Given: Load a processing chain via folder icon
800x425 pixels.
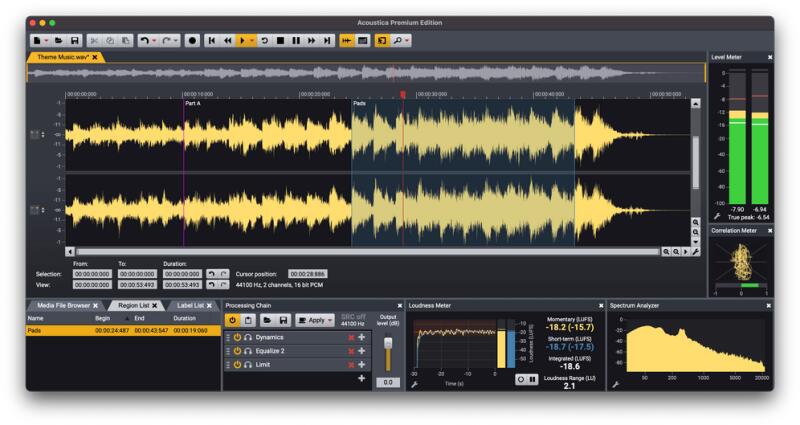Looking at the screenshot, I should (267, 320).
